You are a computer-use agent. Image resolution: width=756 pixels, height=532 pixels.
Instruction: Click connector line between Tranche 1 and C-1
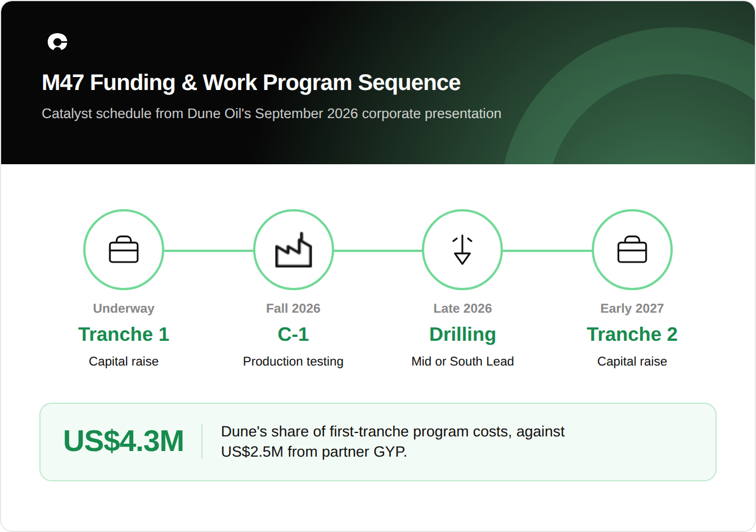tap(209, 250)
